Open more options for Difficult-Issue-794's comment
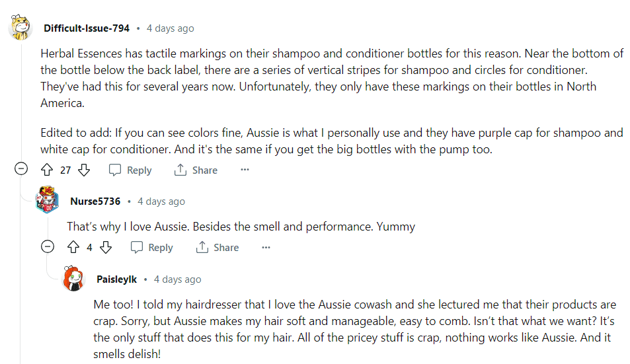 point(245,170)
